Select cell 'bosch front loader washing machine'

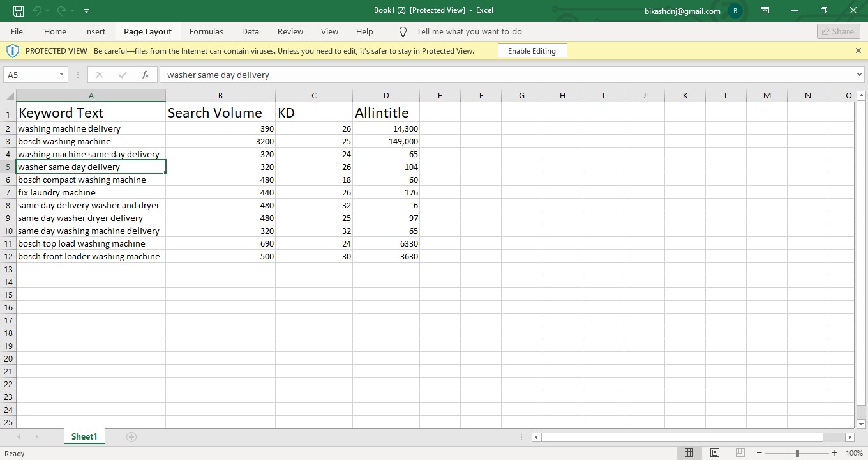pos(91,256)
